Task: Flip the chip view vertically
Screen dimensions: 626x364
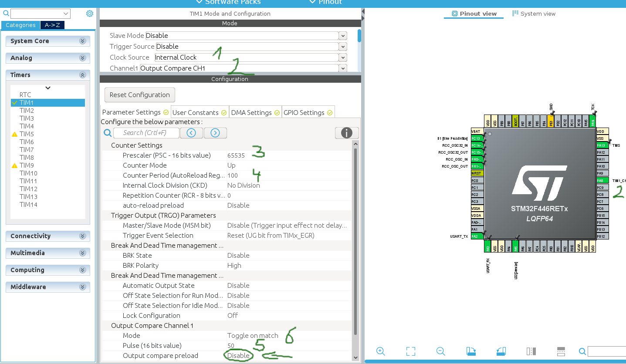Action: tap(561, 351)
